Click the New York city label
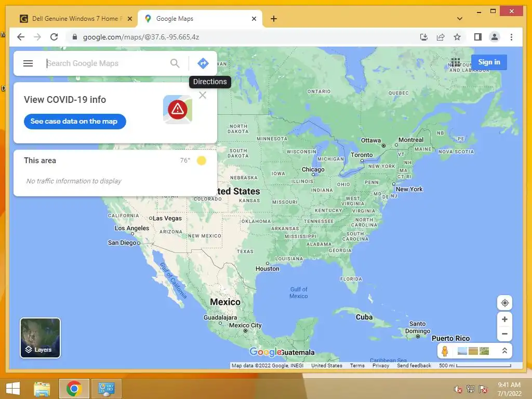Screen dimensions: 532x399 409,189
